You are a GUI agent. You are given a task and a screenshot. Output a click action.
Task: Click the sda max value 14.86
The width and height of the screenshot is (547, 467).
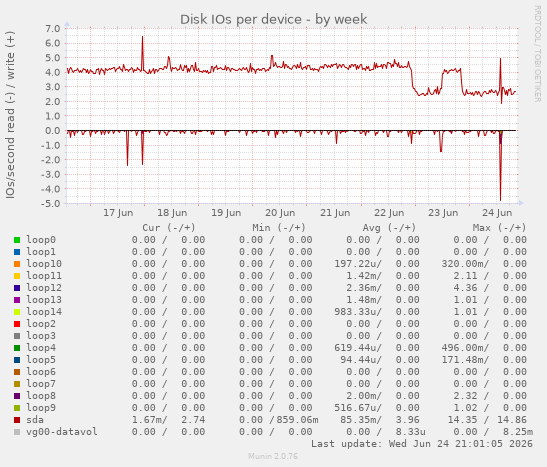[512, 420]
